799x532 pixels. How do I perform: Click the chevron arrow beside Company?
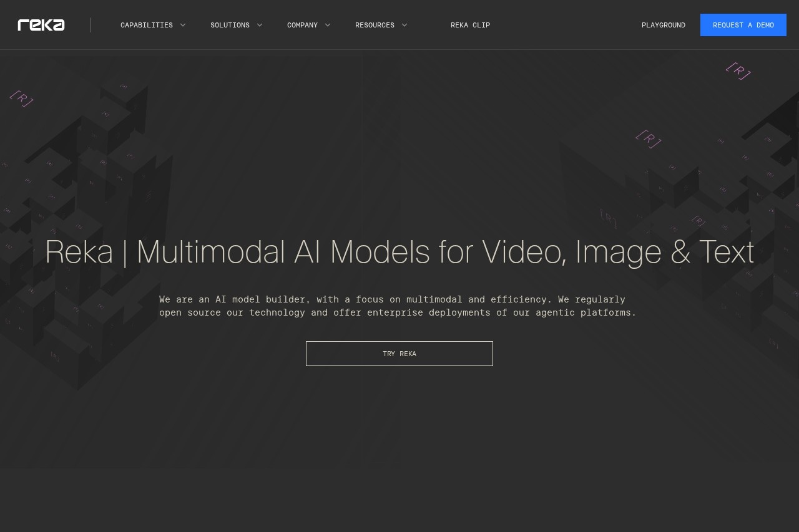(328, 25)
